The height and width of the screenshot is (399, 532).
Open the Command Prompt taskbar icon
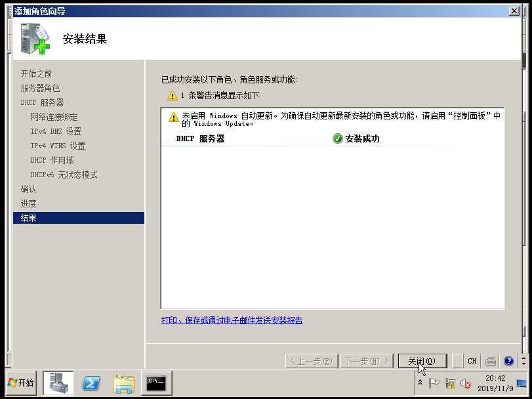[x=156, y=383]
